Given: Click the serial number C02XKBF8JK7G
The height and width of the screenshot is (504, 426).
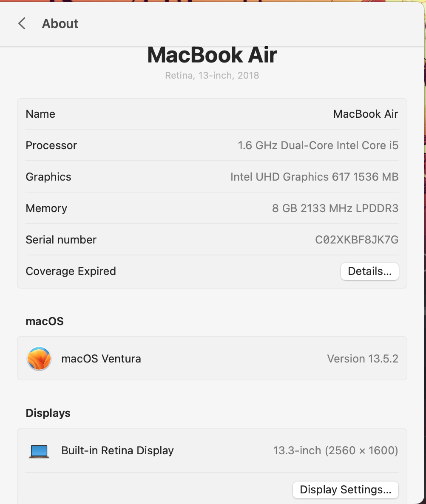Looking at the screenshot, I should [x=357, y=240].
